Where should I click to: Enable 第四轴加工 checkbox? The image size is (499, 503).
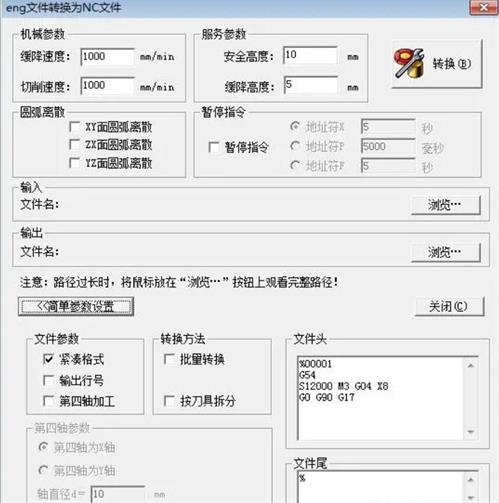48,401
